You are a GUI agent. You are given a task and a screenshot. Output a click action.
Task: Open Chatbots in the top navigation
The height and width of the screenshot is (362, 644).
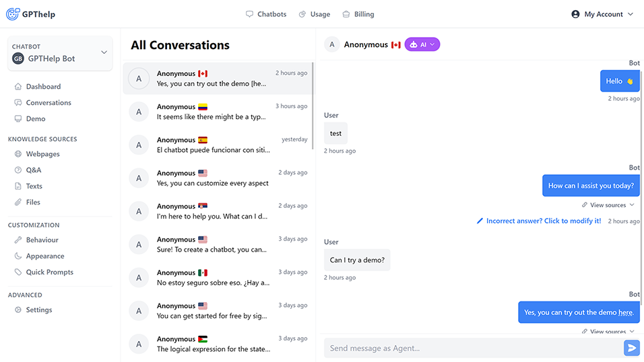tap(266, 14)
